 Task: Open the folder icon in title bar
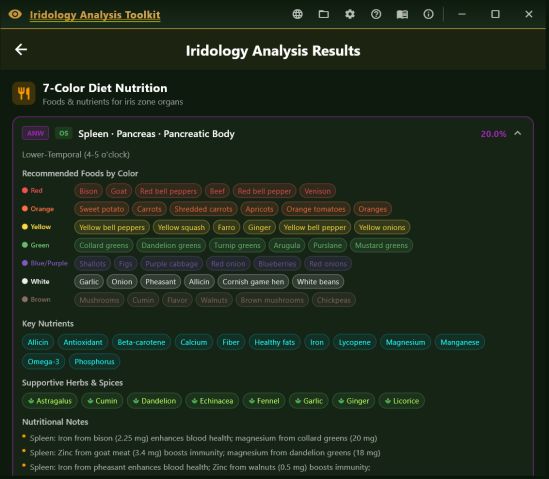(x=324, y=14)
